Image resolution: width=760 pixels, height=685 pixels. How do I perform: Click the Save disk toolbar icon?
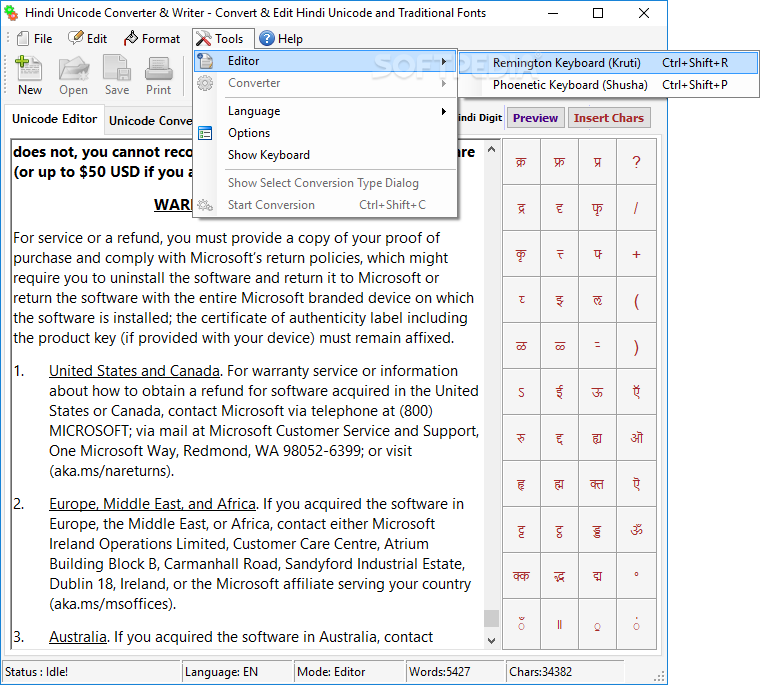117,68
